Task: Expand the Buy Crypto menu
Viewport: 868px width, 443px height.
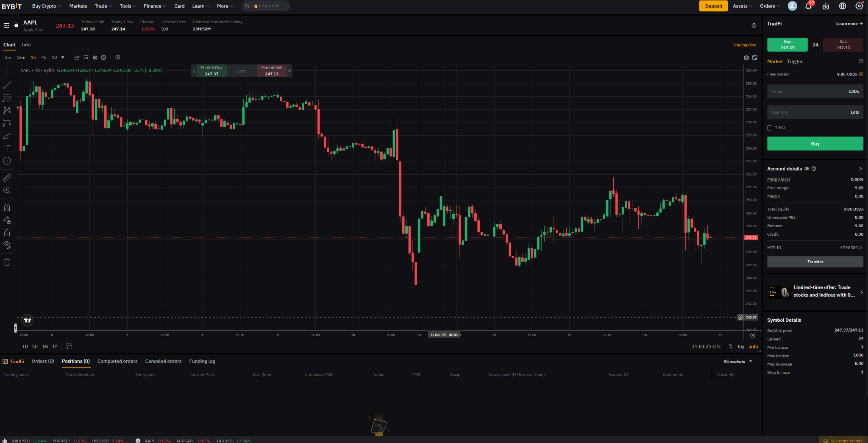Action: point(47,6)
